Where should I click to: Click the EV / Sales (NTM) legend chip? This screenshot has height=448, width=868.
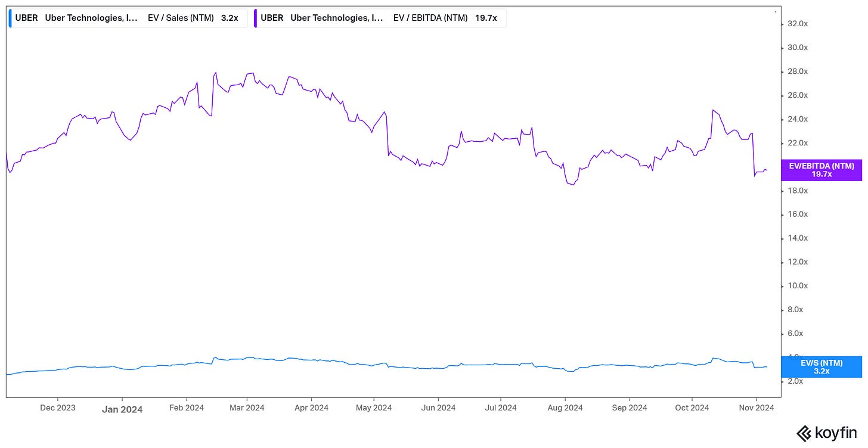click(x=128, y=18)
